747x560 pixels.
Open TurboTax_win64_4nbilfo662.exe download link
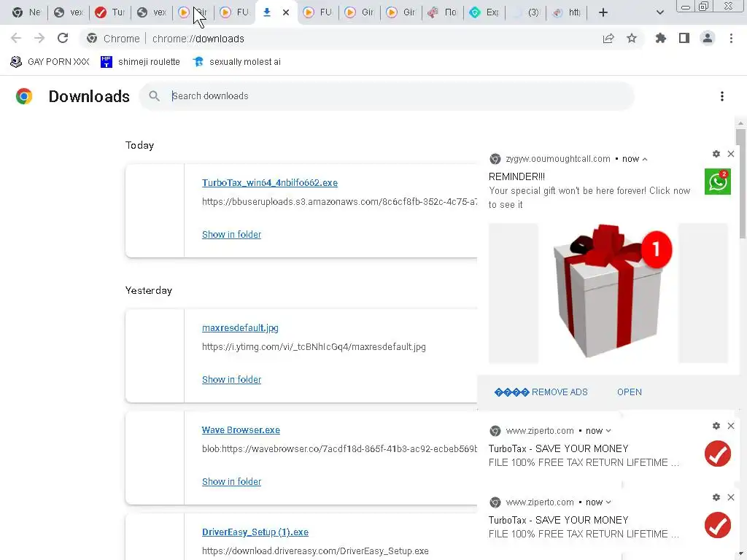(270, 183)
